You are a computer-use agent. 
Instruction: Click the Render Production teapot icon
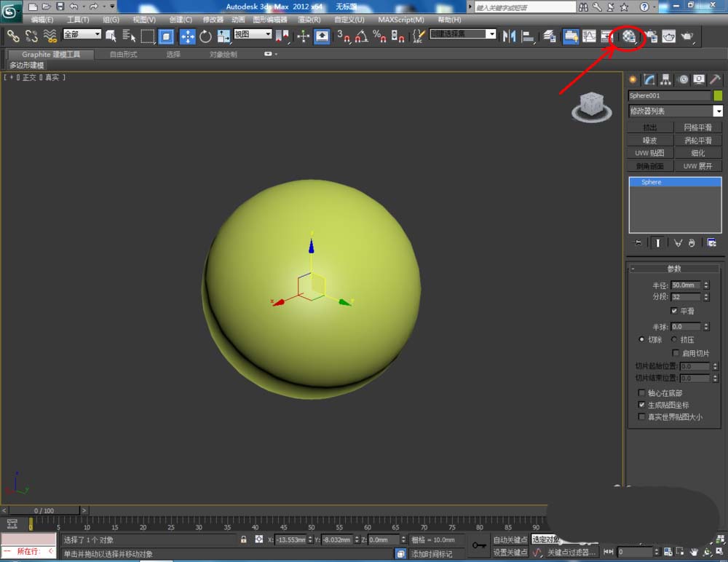pyautogui.click(x=687, y=36)
